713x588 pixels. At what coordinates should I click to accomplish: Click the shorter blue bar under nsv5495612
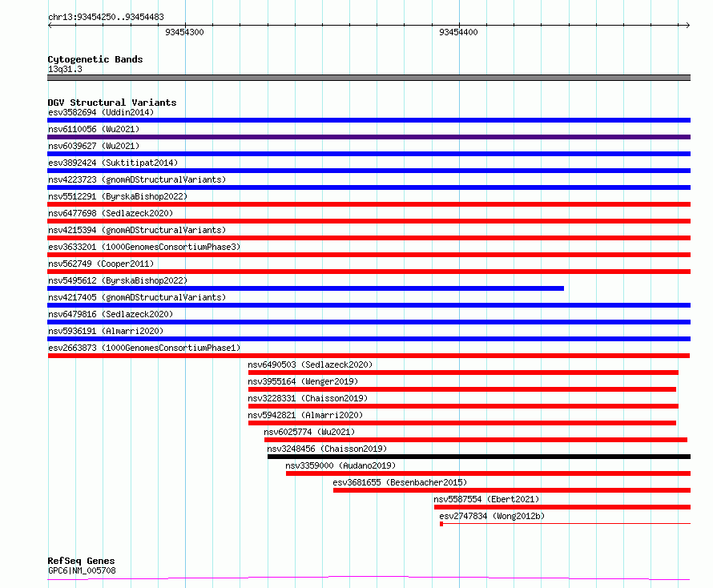(305, 288)
